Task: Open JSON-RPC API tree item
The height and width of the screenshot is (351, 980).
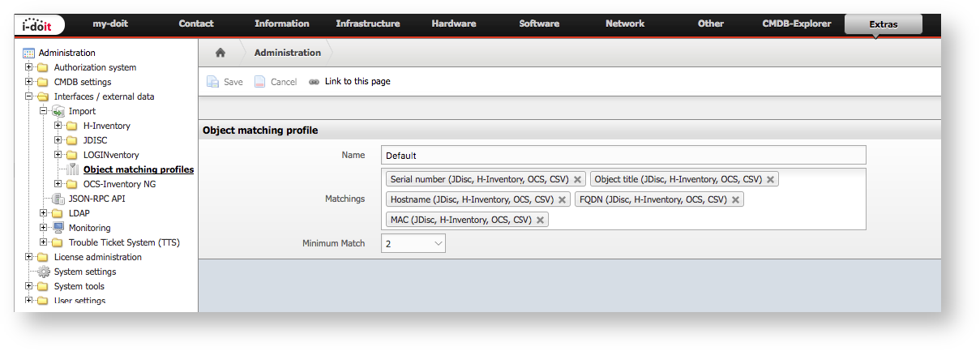Action: tap(96, 199)
